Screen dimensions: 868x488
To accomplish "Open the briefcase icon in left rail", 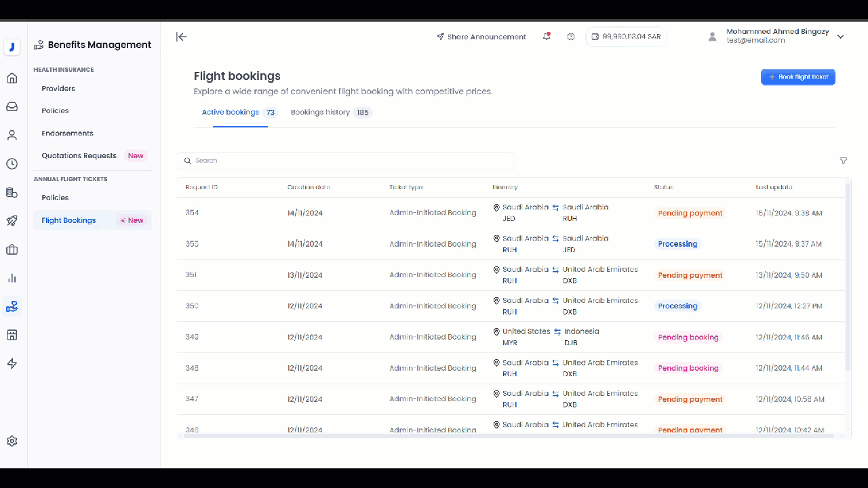I will click(12, 250).
